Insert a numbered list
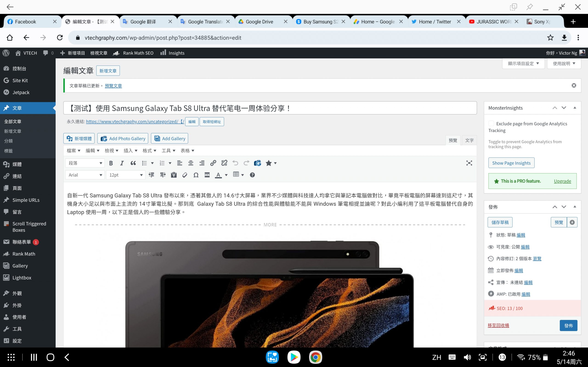Viewport: 588px width, 367px height. pos(162,163)
